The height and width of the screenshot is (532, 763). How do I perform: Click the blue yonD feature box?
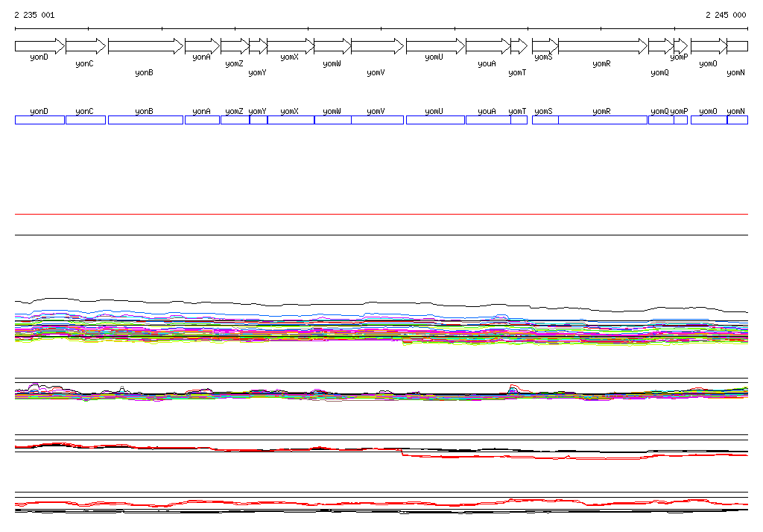40,120
